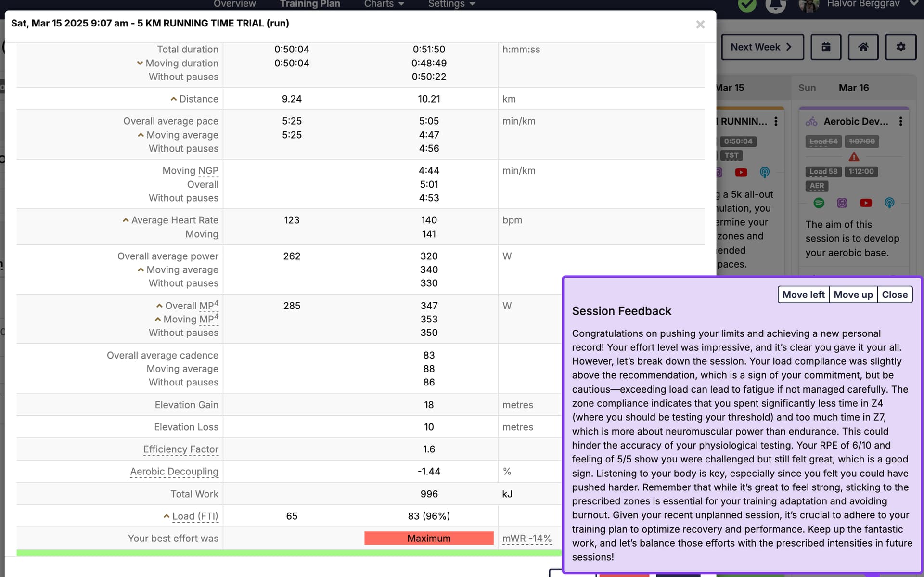Go to the Overview tab
The image size is (924, 577).
234,4
